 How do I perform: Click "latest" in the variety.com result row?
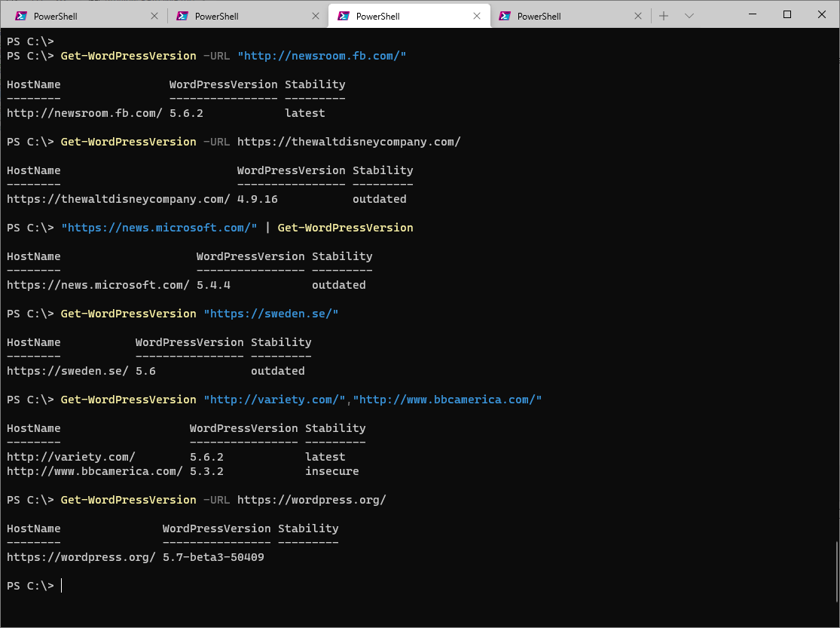tap(325, 457)
